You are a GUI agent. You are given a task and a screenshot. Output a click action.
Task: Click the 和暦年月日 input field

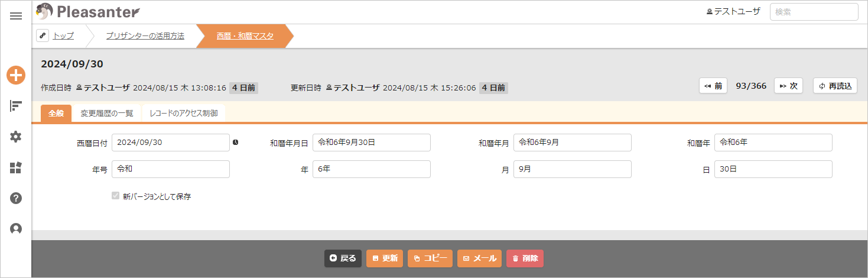pyautogui.click(x=372, y=143)
